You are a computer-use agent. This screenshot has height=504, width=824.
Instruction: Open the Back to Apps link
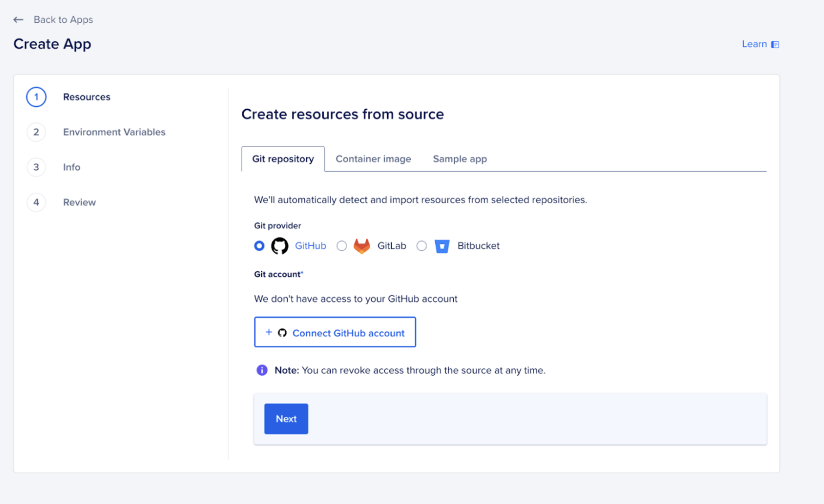63,20
